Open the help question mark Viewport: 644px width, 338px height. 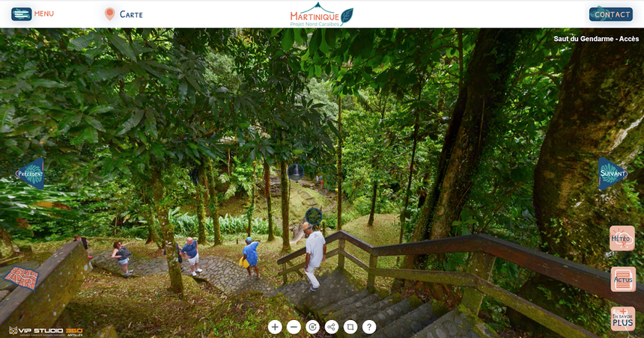[369, 327]
